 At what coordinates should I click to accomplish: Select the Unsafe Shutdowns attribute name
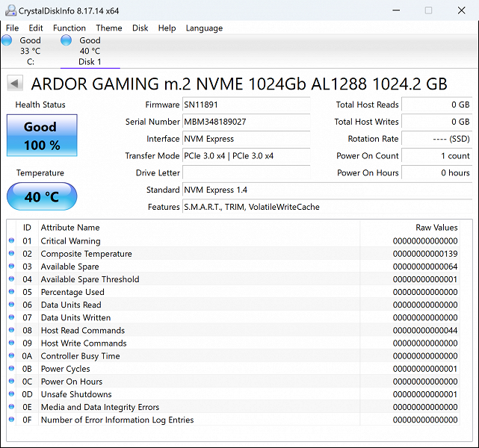[x=76, y=394]
